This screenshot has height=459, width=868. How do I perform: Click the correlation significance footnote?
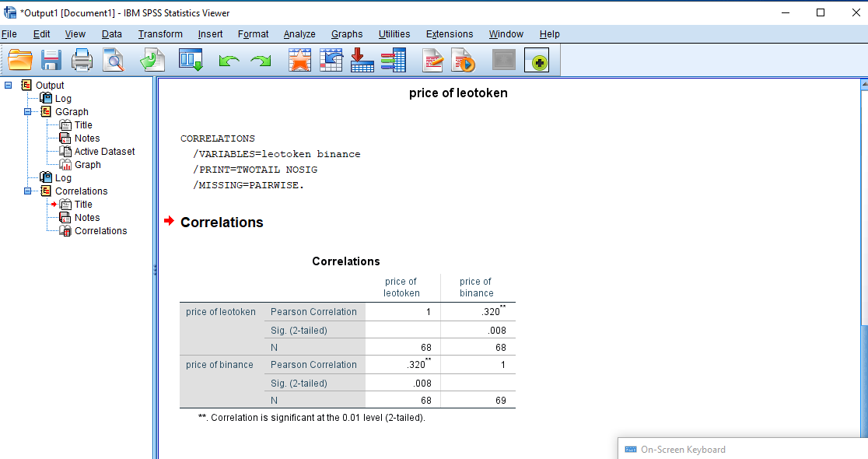click(312, 418)
